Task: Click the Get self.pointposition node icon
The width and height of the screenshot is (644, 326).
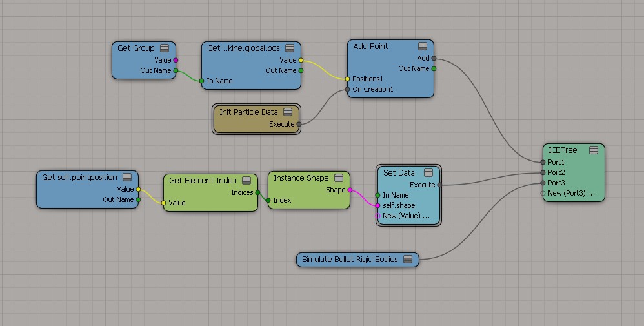Action: pyautogui.click(x=127, y=178)
